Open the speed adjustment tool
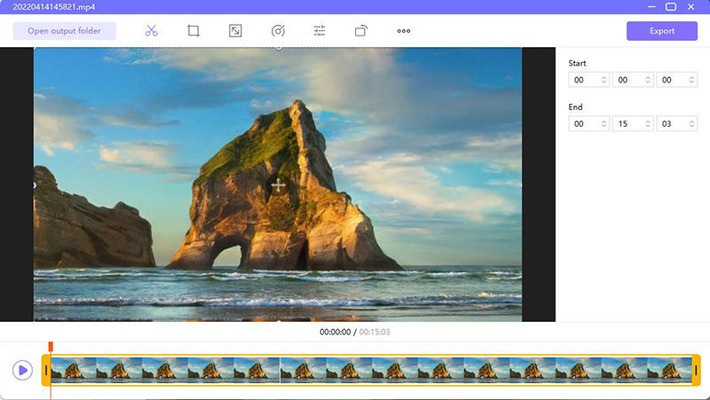This screenshot has width=710, height=400. (278, 31)
